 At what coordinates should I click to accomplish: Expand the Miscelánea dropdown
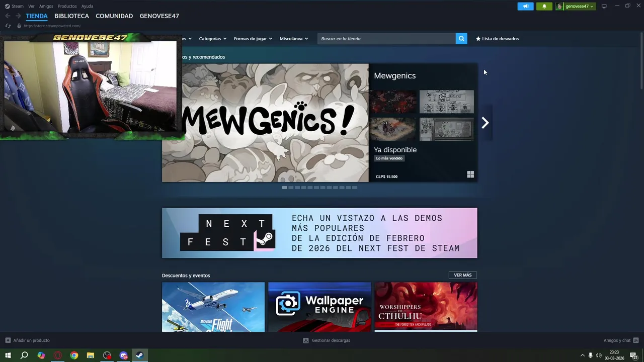(x=294, y=39)
